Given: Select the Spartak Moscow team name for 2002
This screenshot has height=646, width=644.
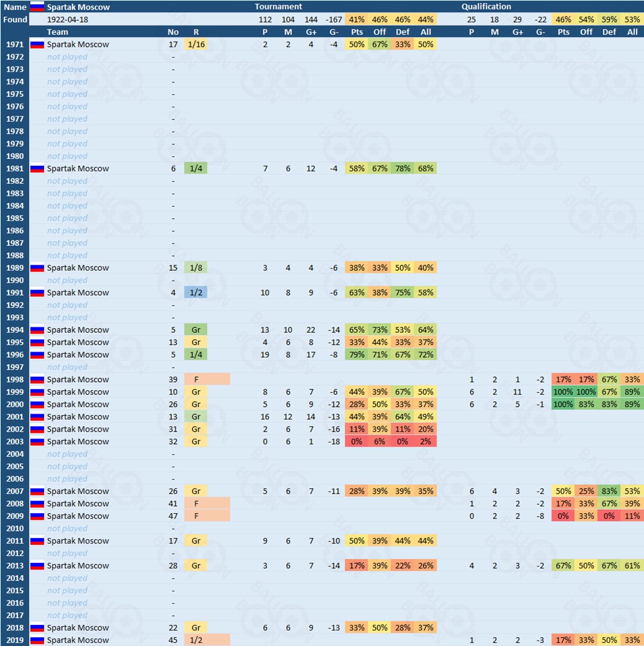Looking at the screenshot, I should pos(78,429).
